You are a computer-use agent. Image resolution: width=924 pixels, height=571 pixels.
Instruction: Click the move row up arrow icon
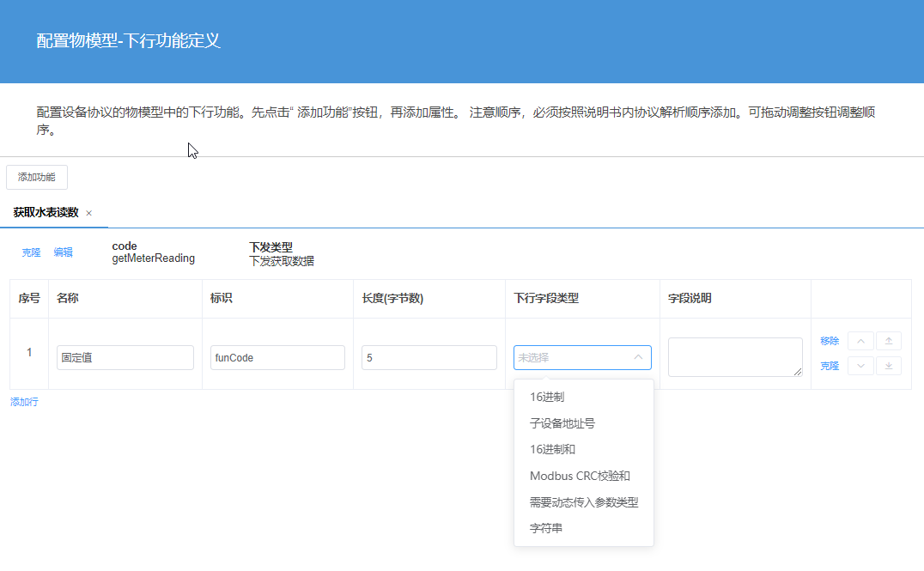pyautogui.click(x=860, y=341)
